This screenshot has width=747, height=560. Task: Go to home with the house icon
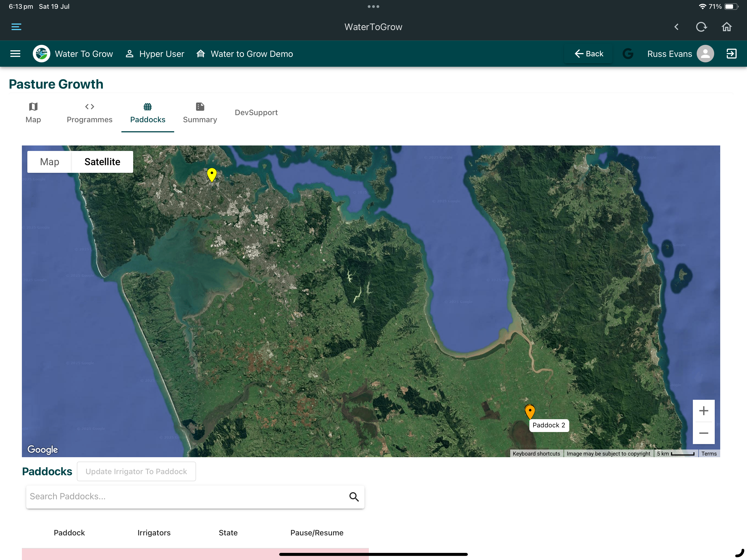727,27
